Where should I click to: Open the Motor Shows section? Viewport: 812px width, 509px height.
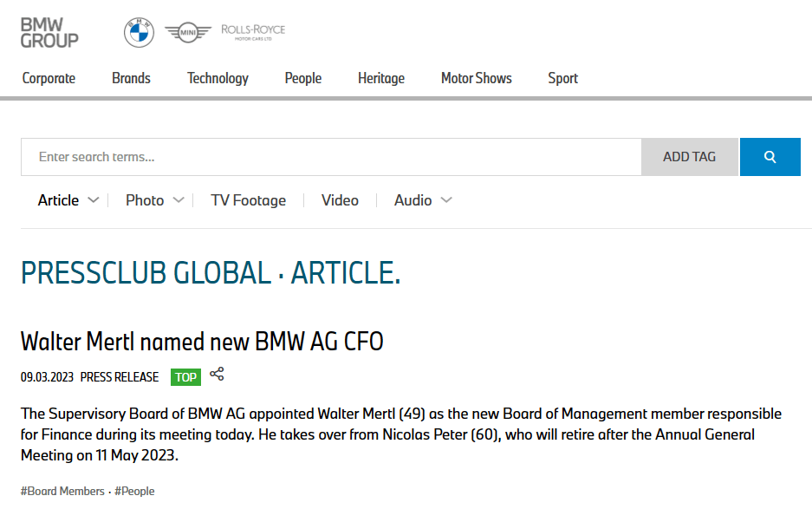(476, 78)
